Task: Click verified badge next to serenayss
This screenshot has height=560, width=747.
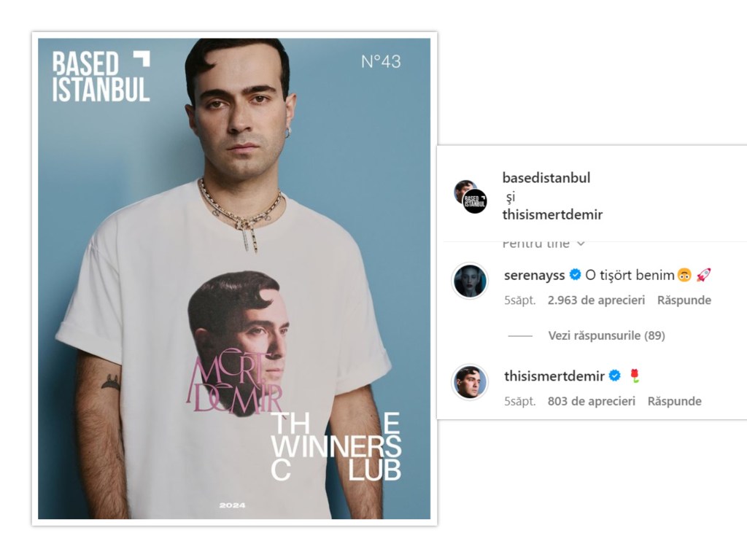Action: click(x=575, y=275)
